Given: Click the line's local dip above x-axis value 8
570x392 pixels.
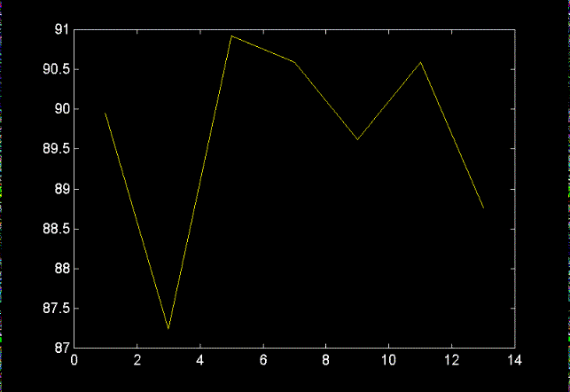Looking at the screenshot, I should [357, 139].
